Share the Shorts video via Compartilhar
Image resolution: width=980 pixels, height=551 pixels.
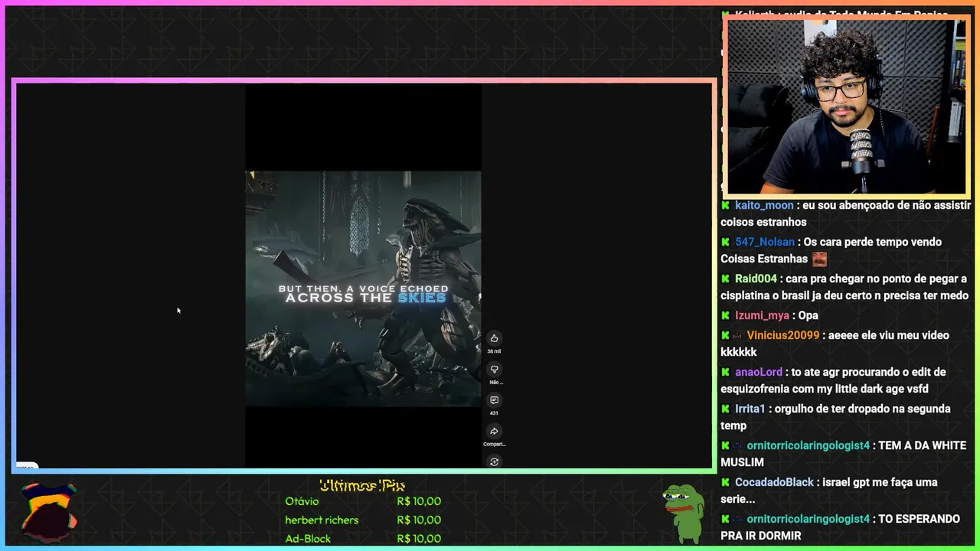494,431
